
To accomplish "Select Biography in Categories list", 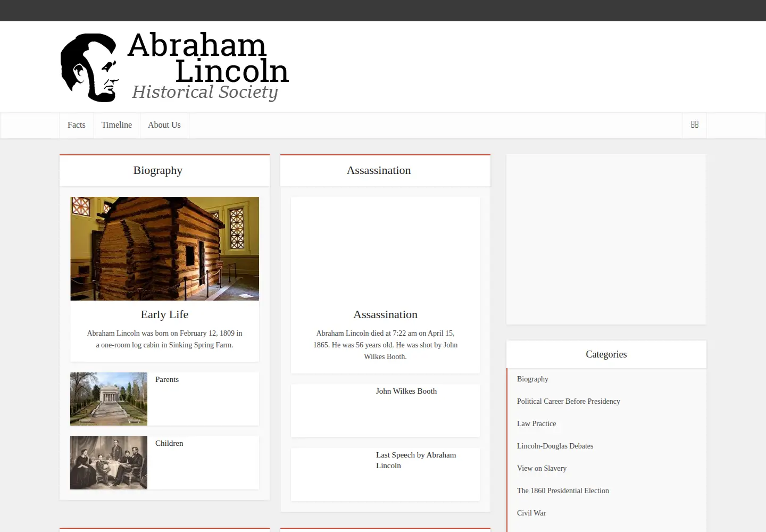I will pyautogui.click(x=532, y=379).
